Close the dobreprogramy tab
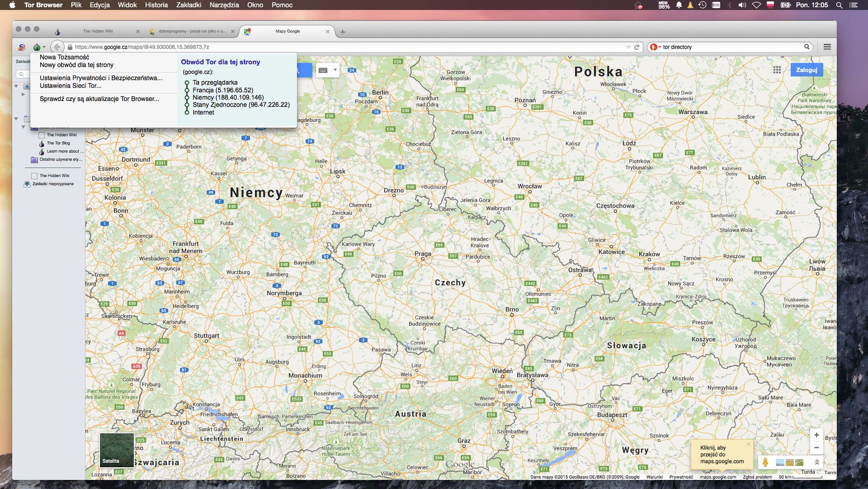Viewport: 868px width, 489px height. (x=233, y=31)
